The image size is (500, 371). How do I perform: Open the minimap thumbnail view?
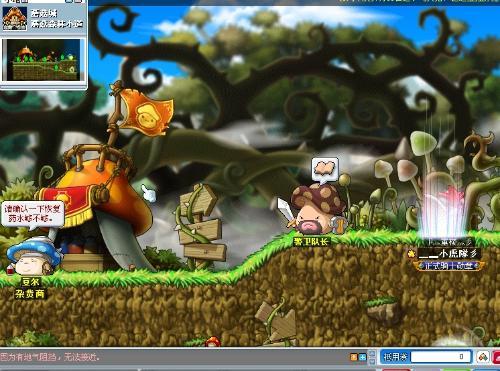(43, 60)
